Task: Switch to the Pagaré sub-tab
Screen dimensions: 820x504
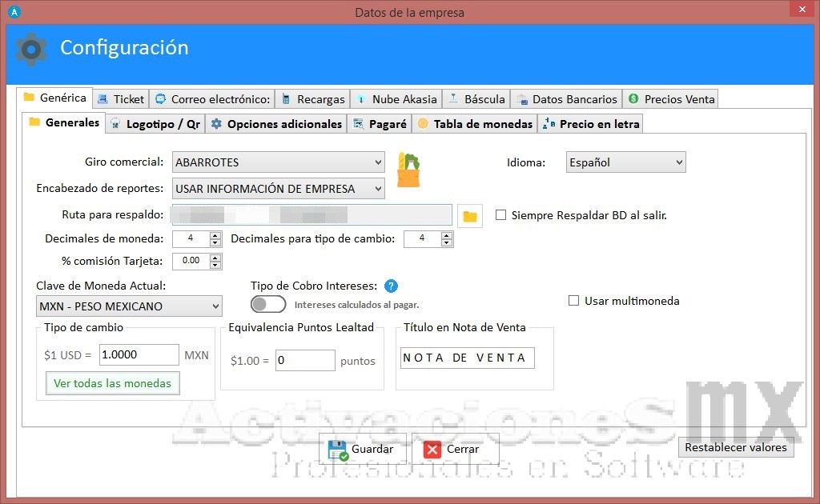Action: [380, 124]
